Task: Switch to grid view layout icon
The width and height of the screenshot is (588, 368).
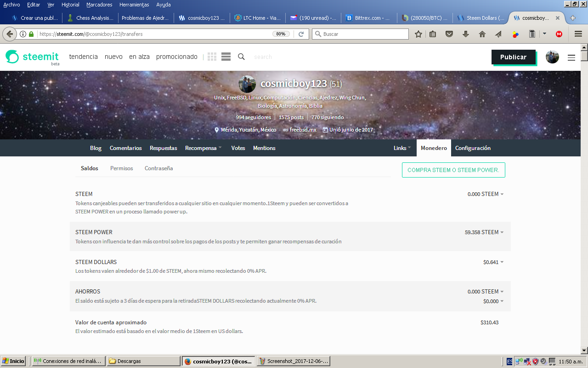Action: pos(212,57)
